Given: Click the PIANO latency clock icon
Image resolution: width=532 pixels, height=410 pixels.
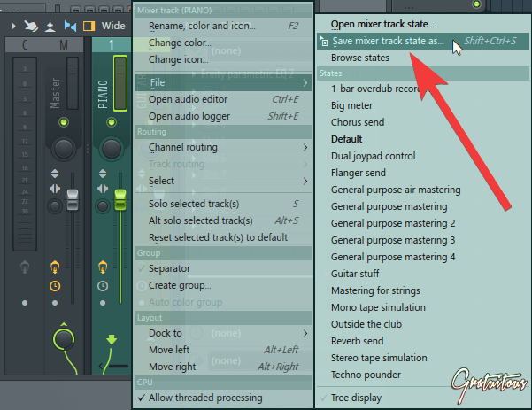Looking at the screenshot, I should (x=103, y=286).
